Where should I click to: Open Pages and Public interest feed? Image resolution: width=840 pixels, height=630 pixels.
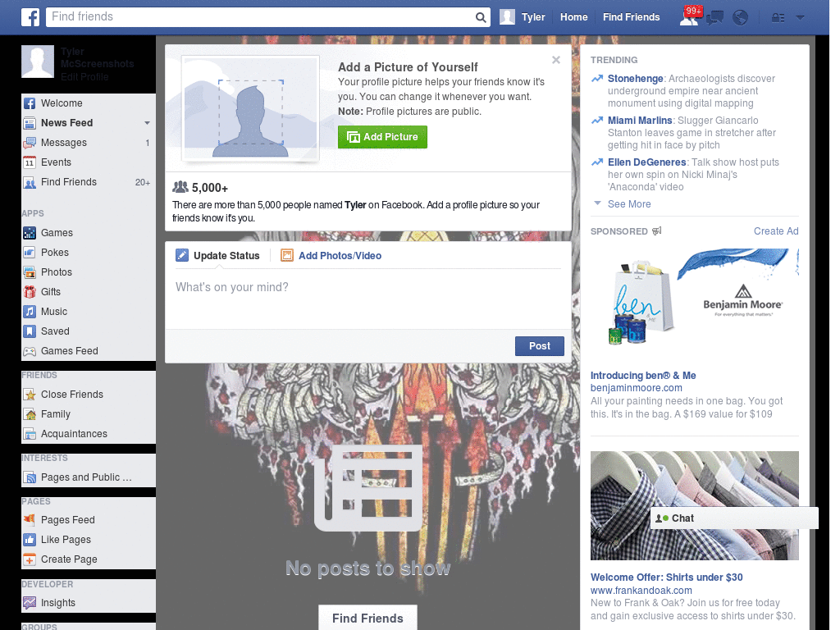(89, 477)
